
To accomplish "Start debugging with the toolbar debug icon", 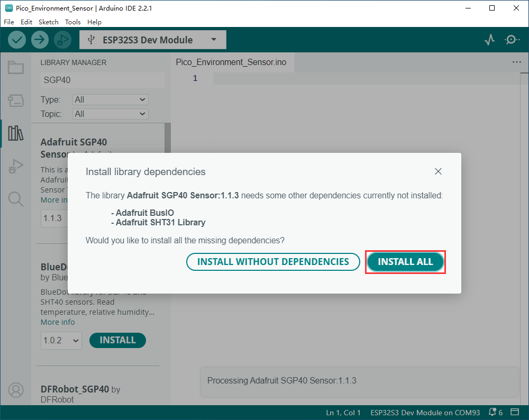I will point(63,40).
